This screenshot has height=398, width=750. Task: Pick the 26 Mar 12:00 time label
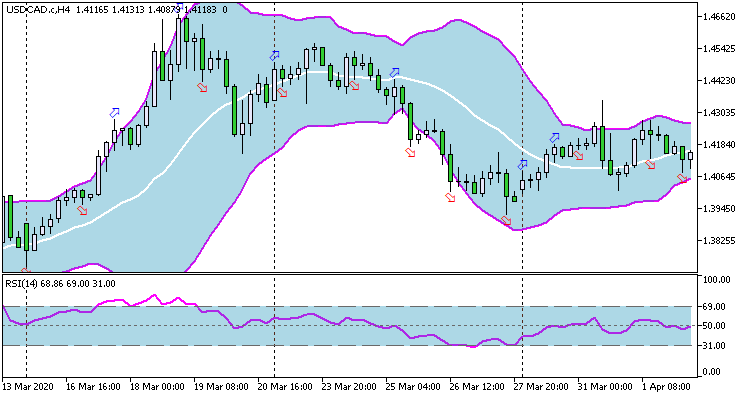pyautogui.click(x=477, y=387)
